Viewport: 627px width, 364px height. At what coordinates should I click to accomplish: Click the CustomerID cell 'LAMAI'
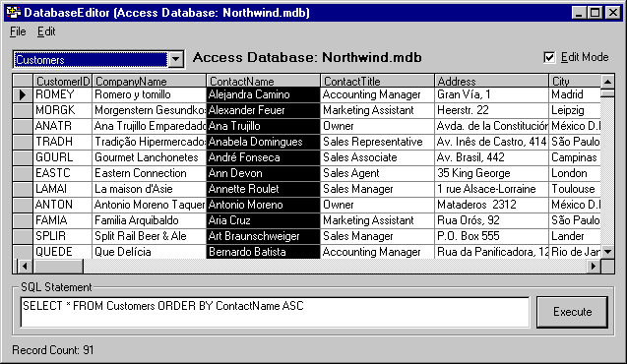coord(62,189)
